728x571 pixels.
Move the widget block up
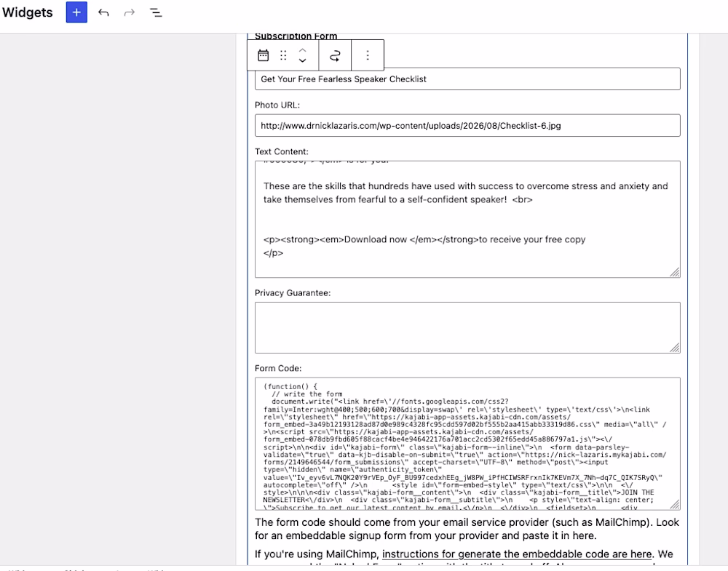(x=302, y=50)
